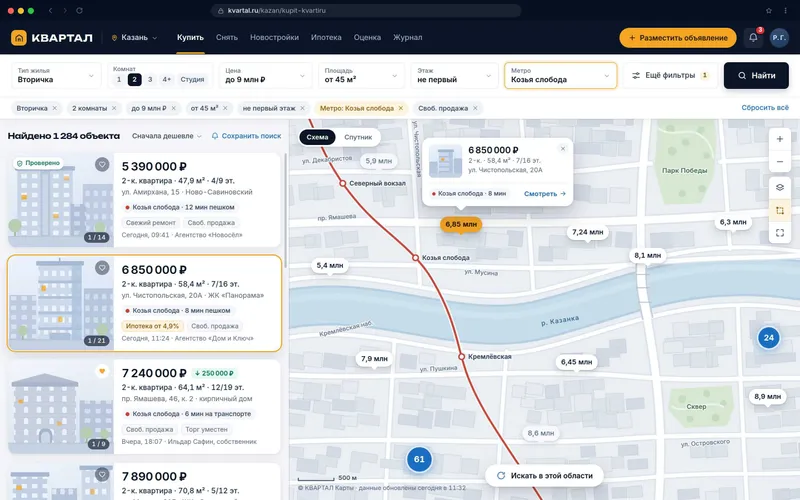
Task: Open the Сначала дешевле sort dropdown
Action: pyautogui.click(x=167, y=136)
